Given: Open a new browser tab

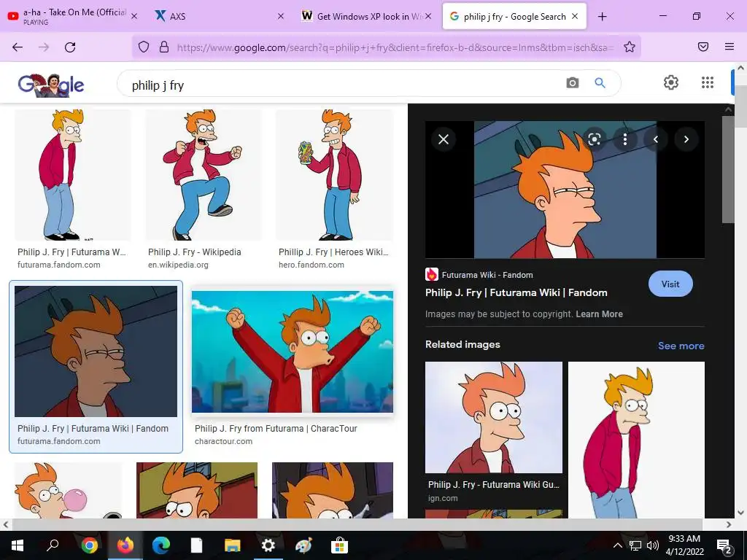Looking at the screenshot, I should [602, 17].
